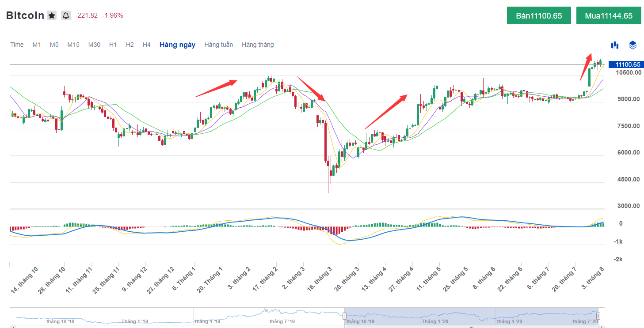Viewport: 644px width, 328px height.
Task: Switch to the H1 timeframe
Action: (113, 45)
